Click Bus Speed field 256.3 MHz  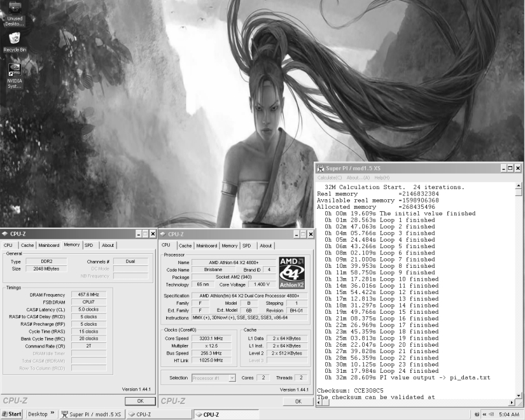click(211, 353)
